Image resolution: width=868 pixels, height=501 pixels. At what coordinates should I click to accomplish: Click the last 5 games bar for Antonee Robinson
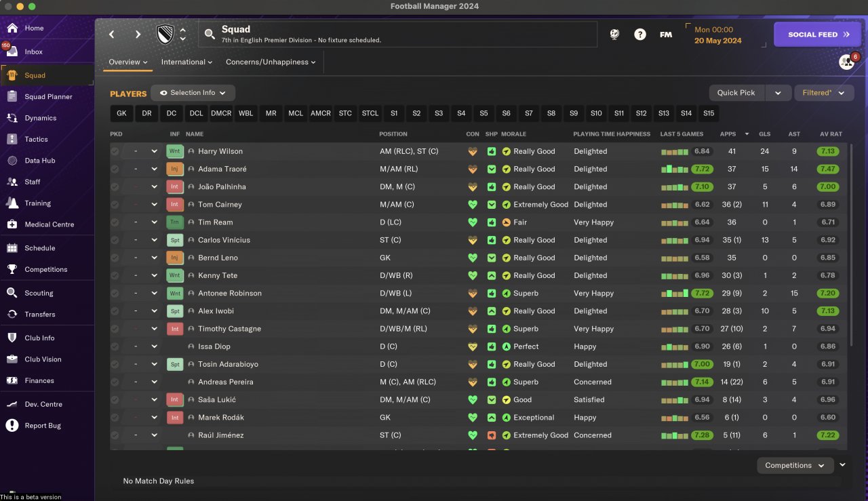675,293
